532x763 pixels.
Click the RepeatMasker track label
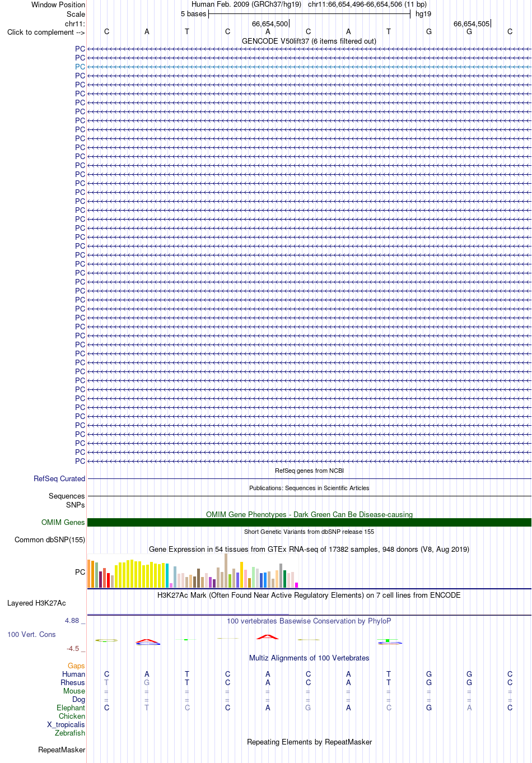pyautogui.click(x=62, y=750)
